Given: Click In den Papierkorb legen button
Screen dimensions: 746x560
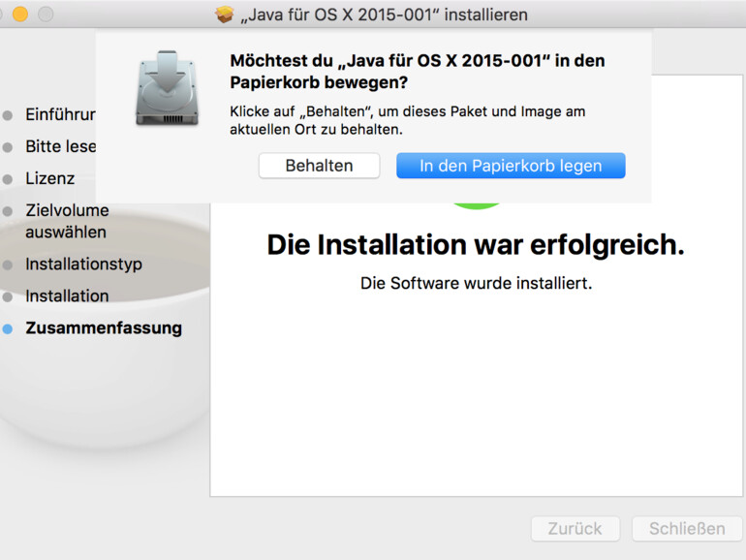Looking at the screenshot, I should [511, 166].
